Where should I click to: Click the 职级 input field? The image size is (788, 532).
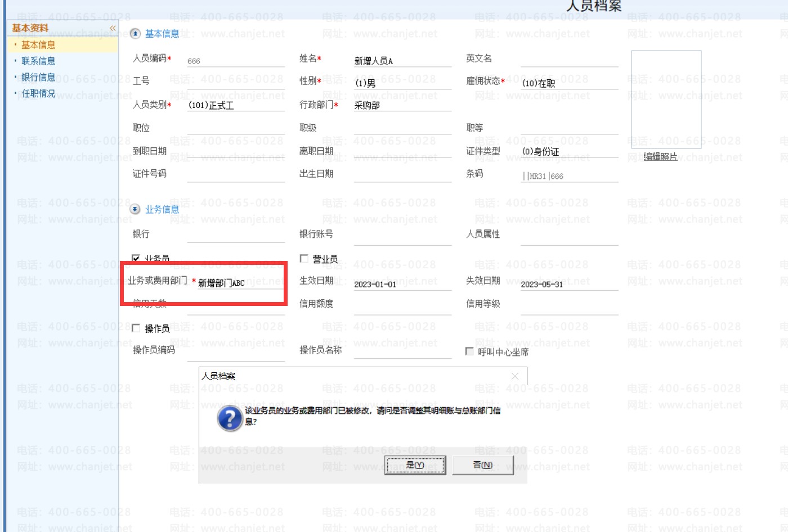coord(402,128)
